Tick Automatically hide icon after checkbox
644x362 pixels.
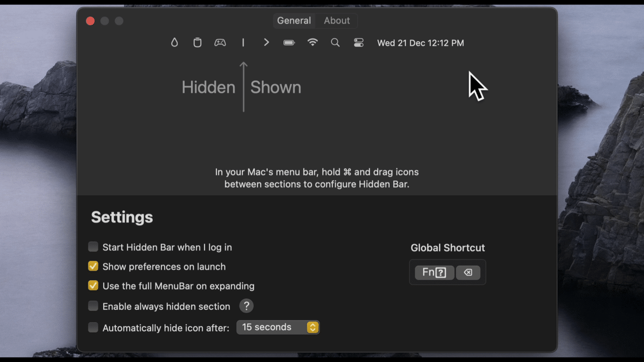93,328
